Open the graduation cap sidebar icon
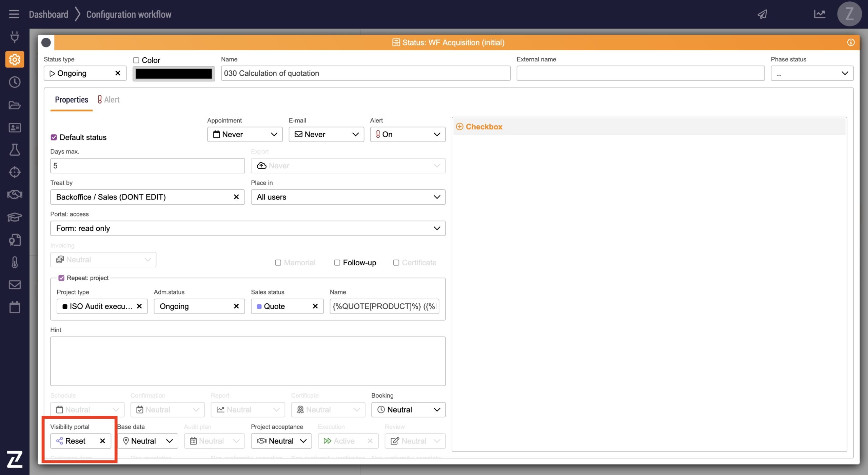Viewport: 868px width, 475px height. tap(15, 217)
